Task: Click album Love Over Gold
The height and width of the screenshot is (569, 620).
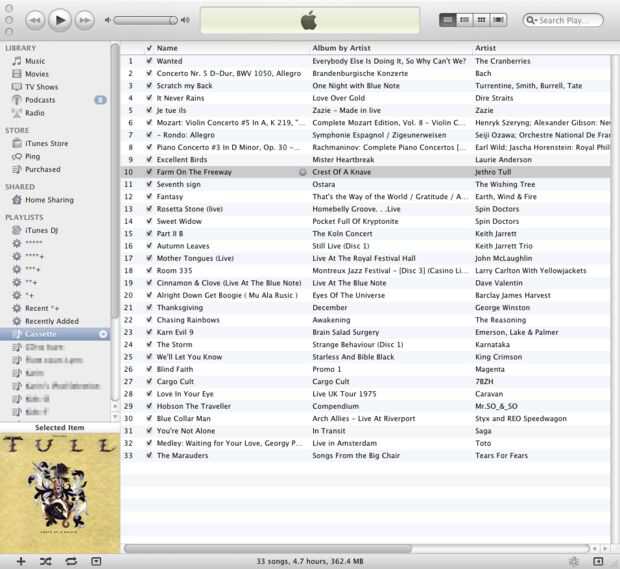Action: click(x=338, y=98)
